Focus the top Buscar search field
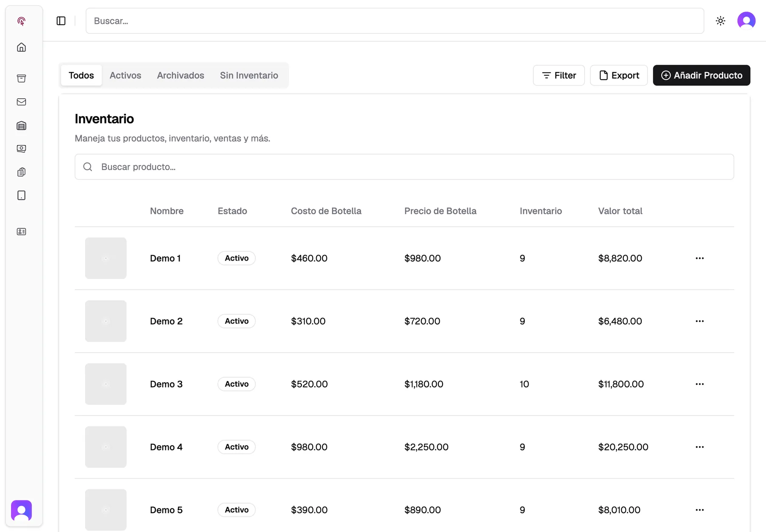Image resolution: width=766 pixels, height=532 pixels. coord(395,21)
